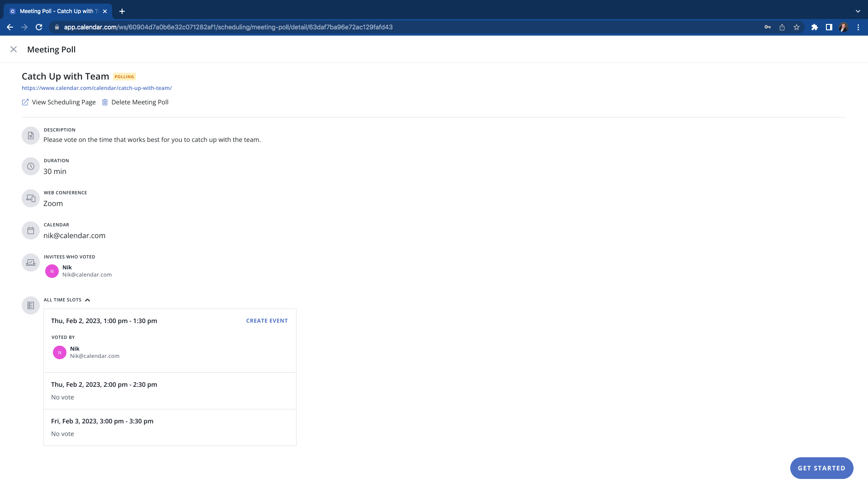Open the Chrome three-dot menu
This screenshot has height=488, width=868.
[x=858, y=27]
